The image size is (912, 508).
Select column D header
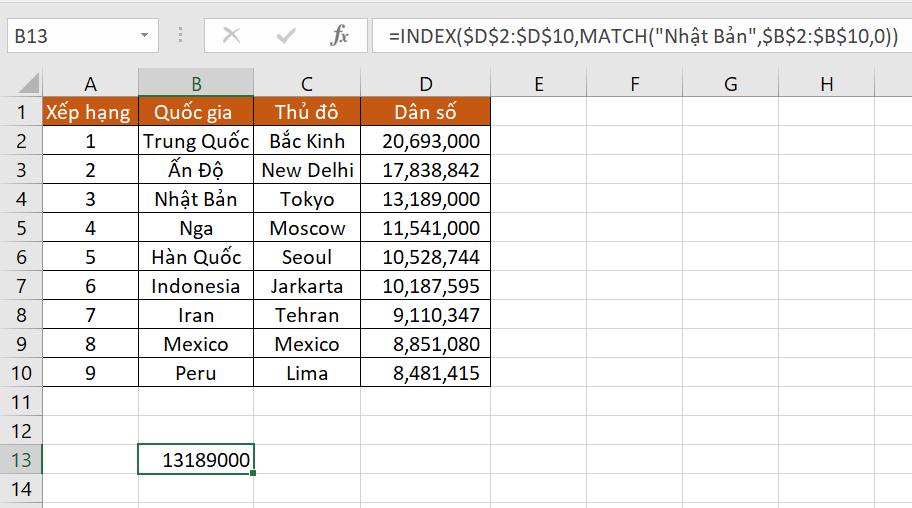[426, 84]
